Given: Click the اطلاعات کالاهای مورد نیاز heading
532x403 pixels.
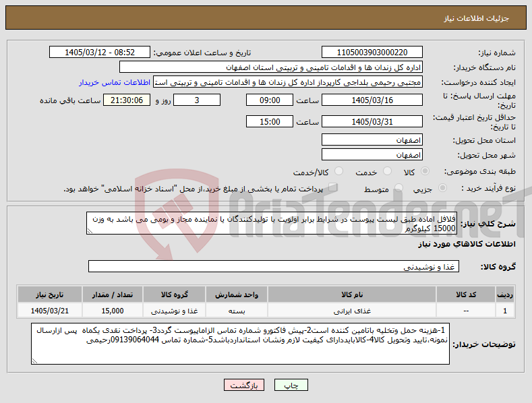Looking at the screenshot, I should tap(467, 244).
